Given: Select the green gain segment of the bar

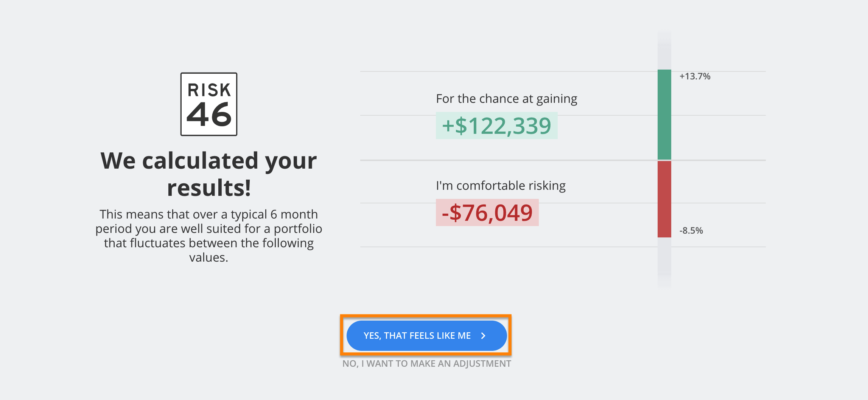Looking at the screenshot, I should (664, 114).
